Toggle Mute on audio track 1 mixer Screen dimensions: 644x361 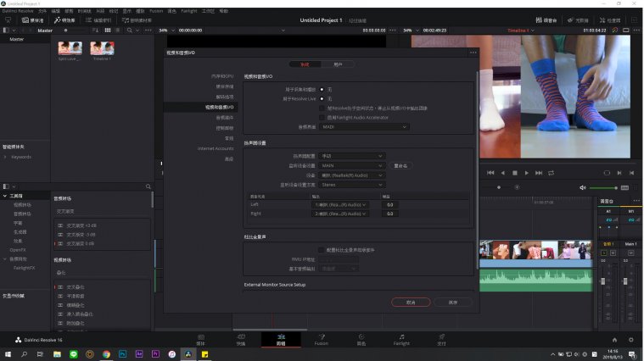(613, 253)
